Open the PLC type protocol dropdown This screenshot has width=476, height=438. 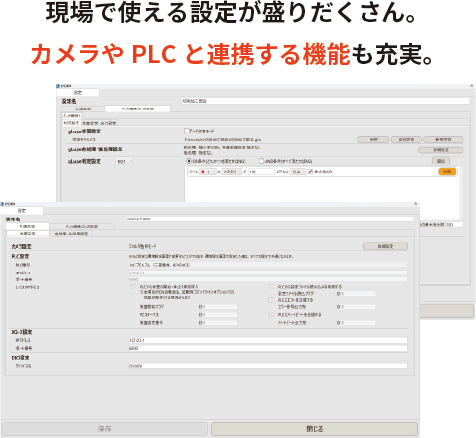[268, 265]
